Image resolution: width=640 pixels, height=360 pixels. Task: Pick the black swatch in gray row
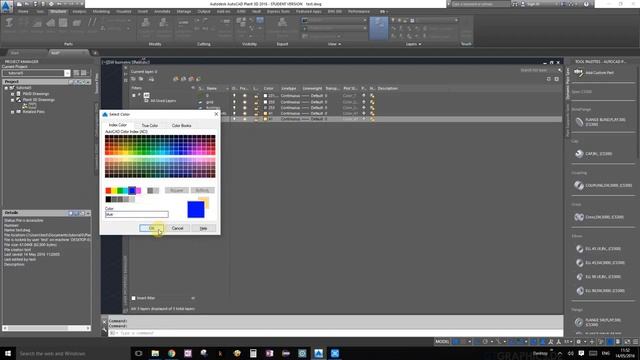point(108,199)
